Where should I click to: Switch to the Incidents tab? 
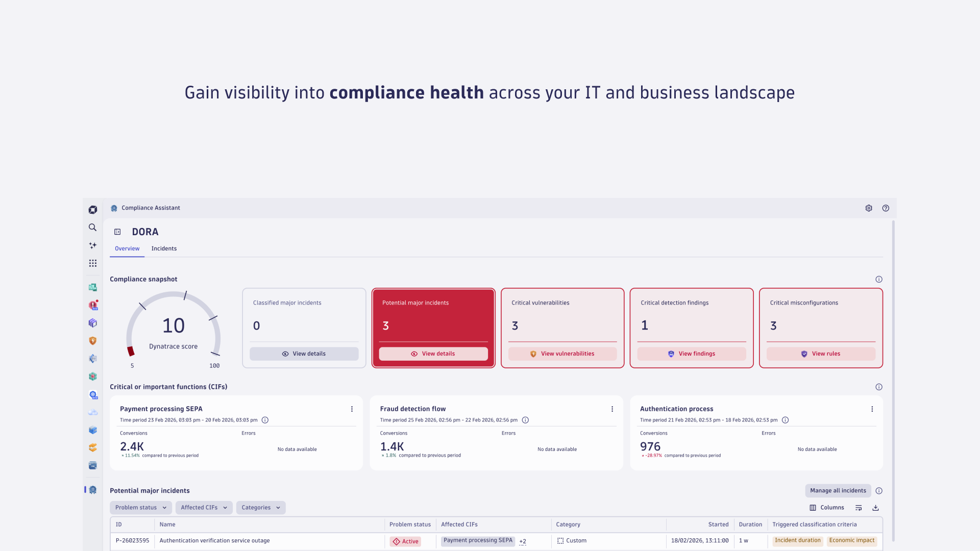(164, 248)
